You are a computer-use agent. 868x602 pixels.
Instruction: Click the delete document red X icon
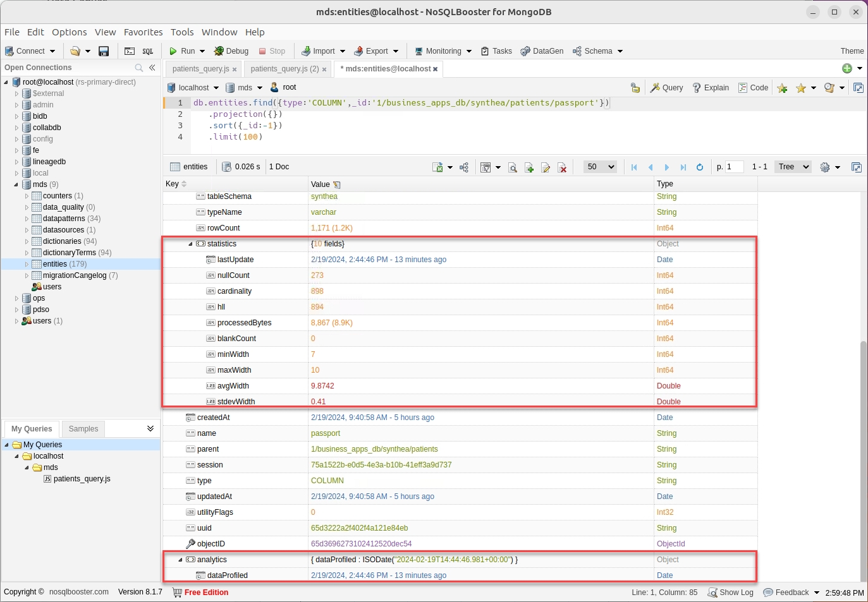coord(562,167)
